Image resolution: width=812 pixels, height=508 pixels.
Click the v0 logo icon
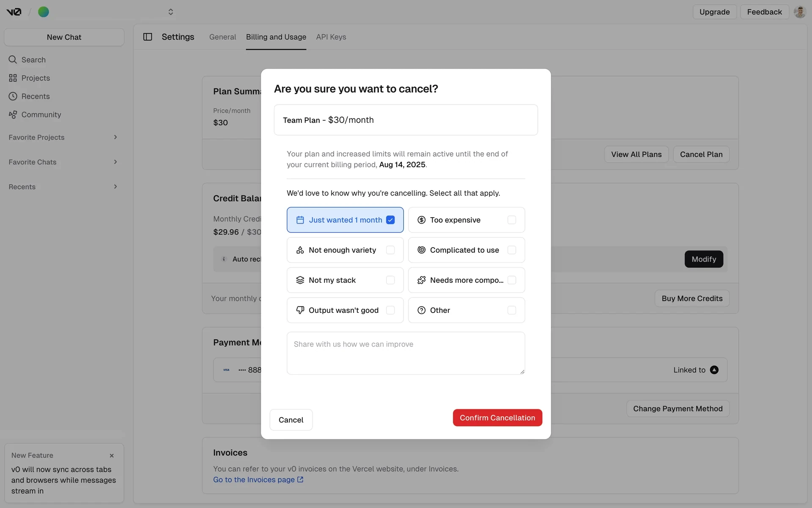(x=14, y=12)
